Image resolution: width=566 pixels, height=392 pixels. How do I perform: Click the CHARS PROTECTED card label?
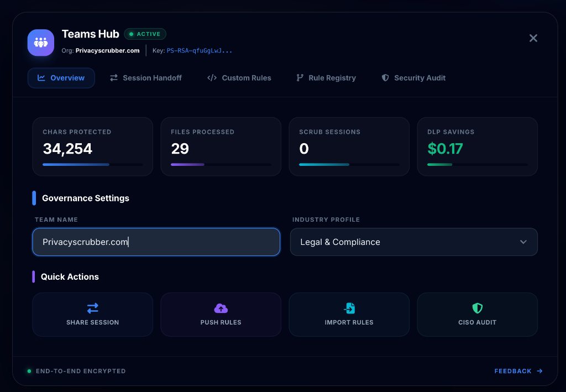[x=77, y=132]
